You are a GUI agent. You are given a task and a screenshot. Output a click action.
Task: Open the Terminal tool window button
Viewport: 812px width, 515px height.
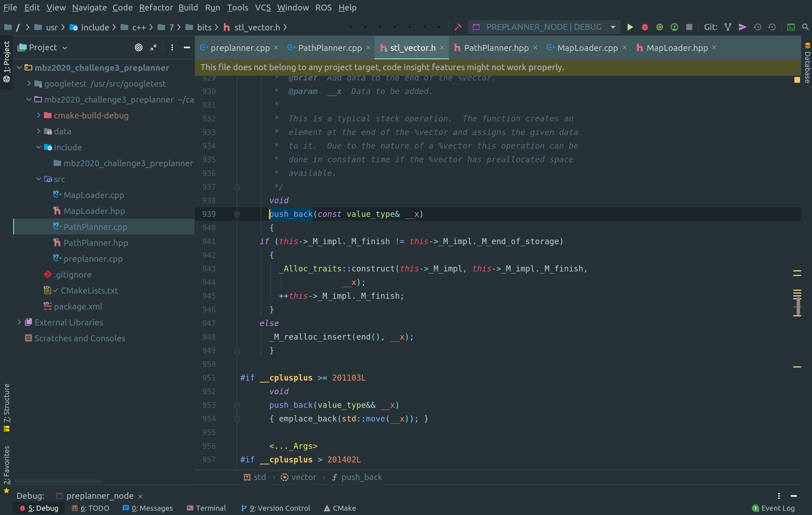206,508
